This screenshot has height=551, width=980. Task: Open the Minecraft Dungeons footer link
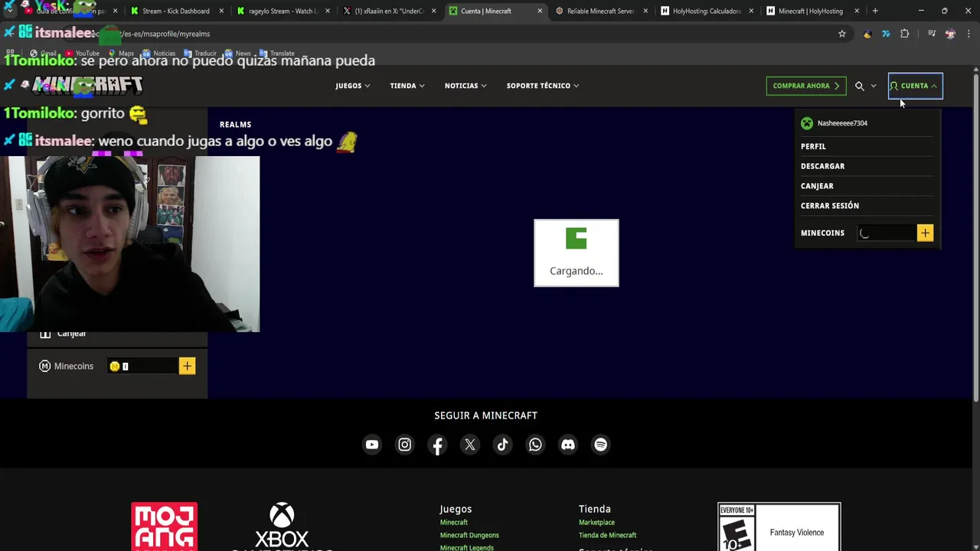coord(469,535)
